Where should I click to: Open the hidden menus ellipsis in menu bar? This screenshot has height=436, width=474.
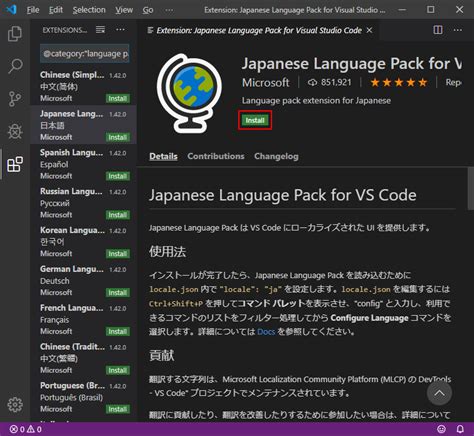pos(169,10)
